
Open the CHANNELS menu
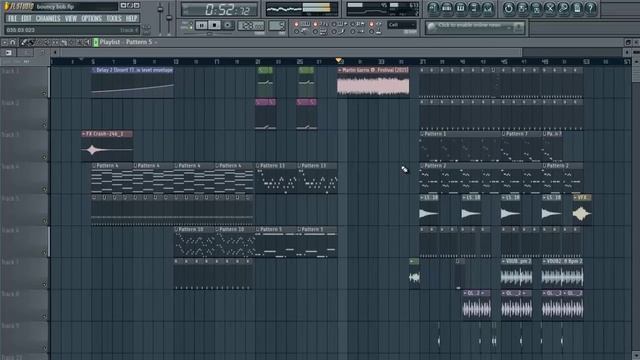tap(48, 18)
